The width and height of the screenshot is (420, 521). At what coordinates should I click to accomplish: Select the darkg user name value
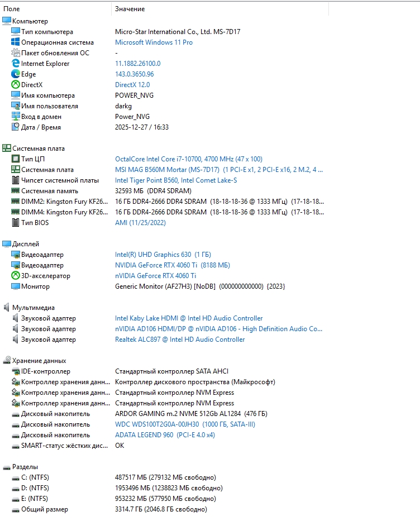(123, 106)
